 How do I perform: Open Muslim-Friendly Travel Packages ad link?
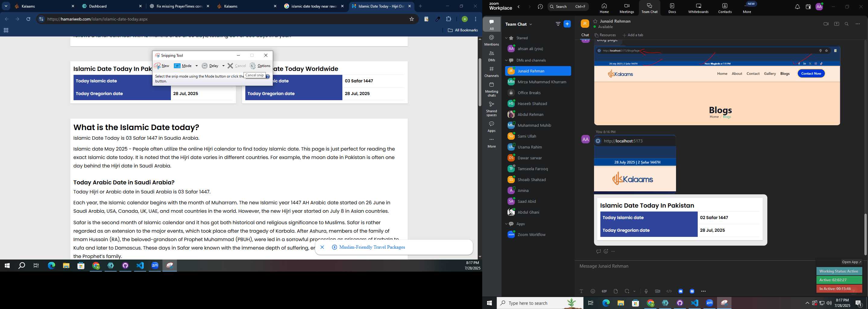[372, 247]
